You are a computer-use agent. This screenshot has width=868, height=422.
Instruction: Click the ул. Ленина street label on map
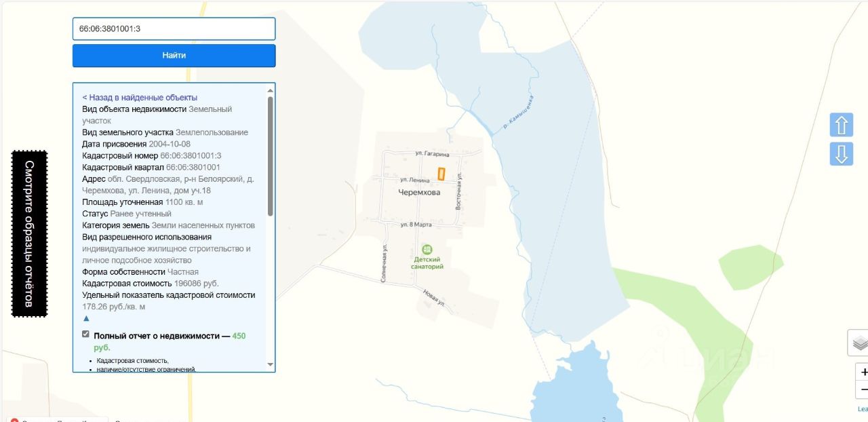pyautogui.click(x=413, y=180)
